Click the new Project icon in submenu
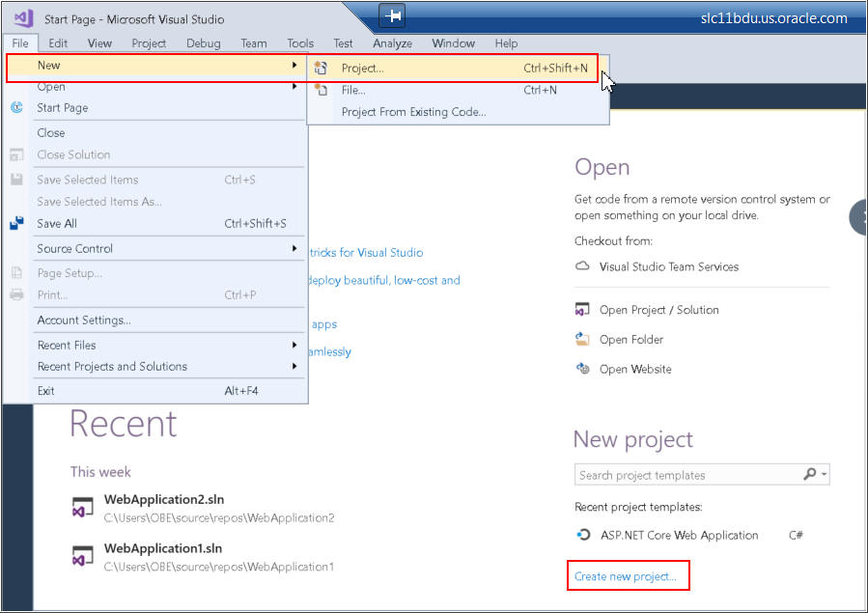This screenshot has width=868, height=613. pos(321,68)
